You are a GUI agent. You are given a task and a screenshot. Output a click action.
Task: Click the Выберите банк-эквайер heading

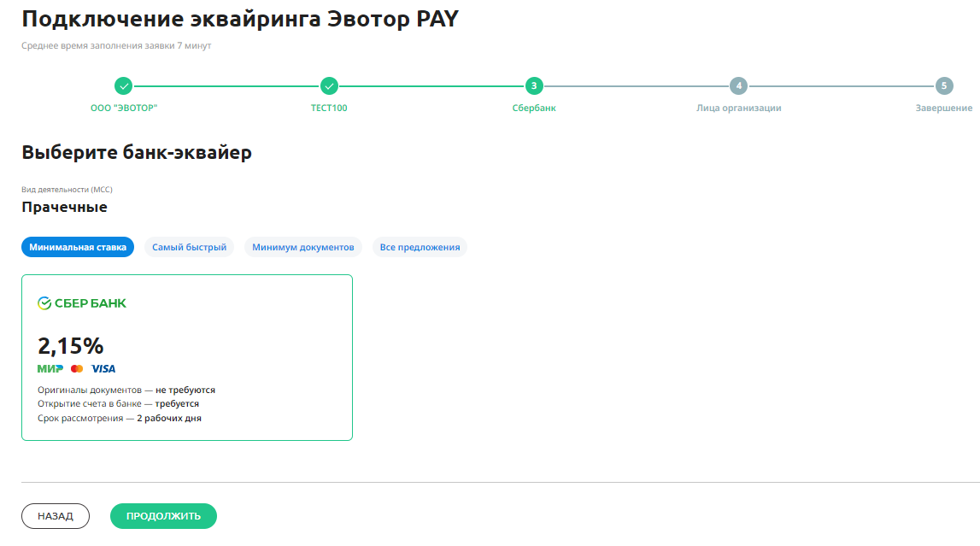[137, 152]
